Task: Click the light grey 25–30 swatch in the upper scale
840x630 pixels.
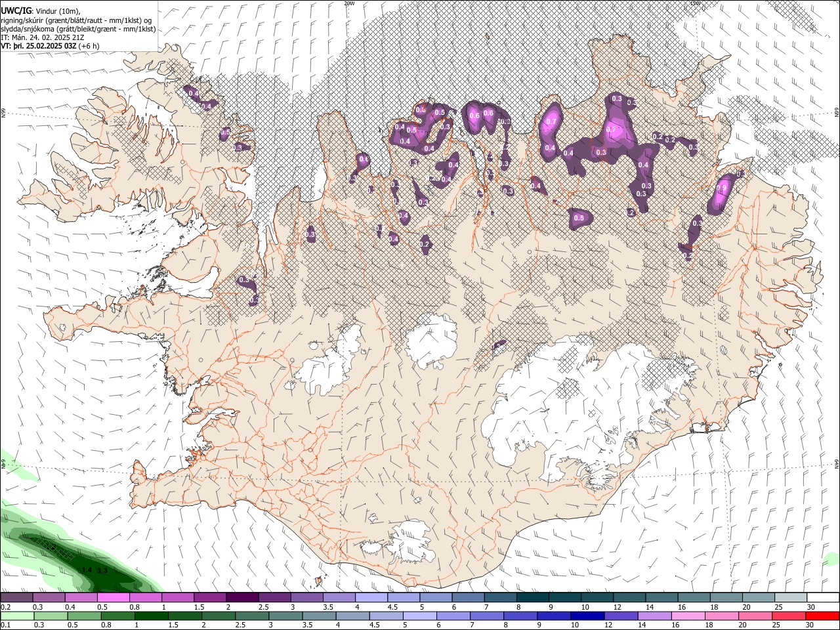Action: click(791, 597)
